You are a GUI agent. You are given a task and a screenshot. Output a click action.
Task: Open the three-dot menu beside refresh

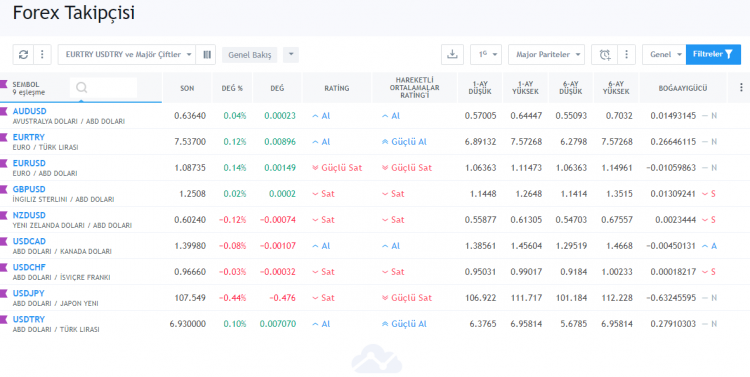42,55
